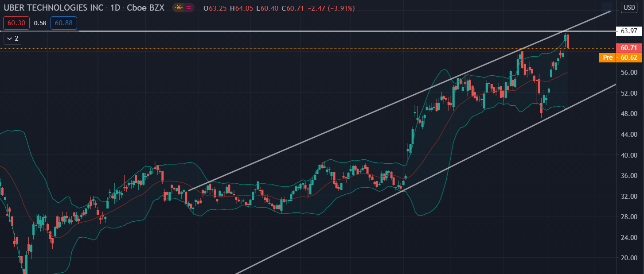Image resolution: width=644 pixels, height=274 pixels.
Task: Click the 32.00 price axis tick
Action: [x=629, y=196]
